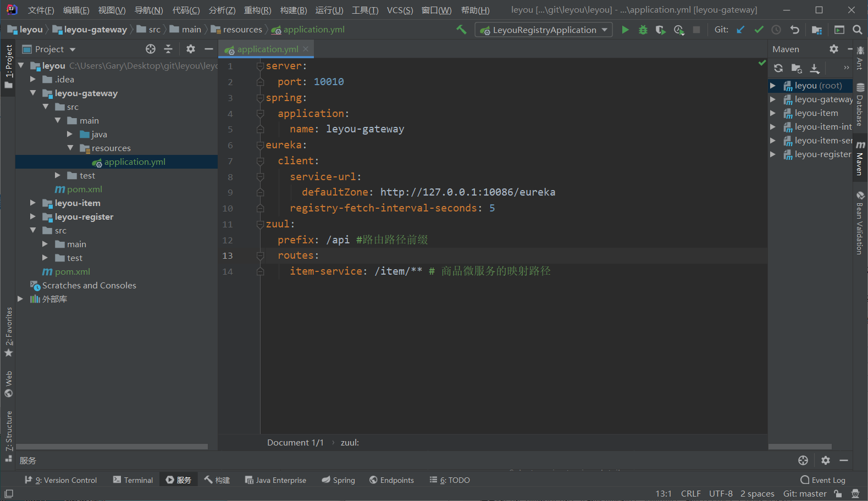
Task: Run LeyouRegistryApplication with the green play button
Action: point(625,30)
